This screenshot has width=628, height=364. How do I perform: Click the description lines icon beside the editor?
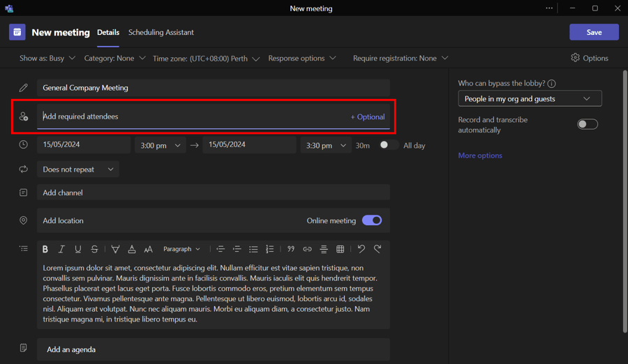pos(24,249)
